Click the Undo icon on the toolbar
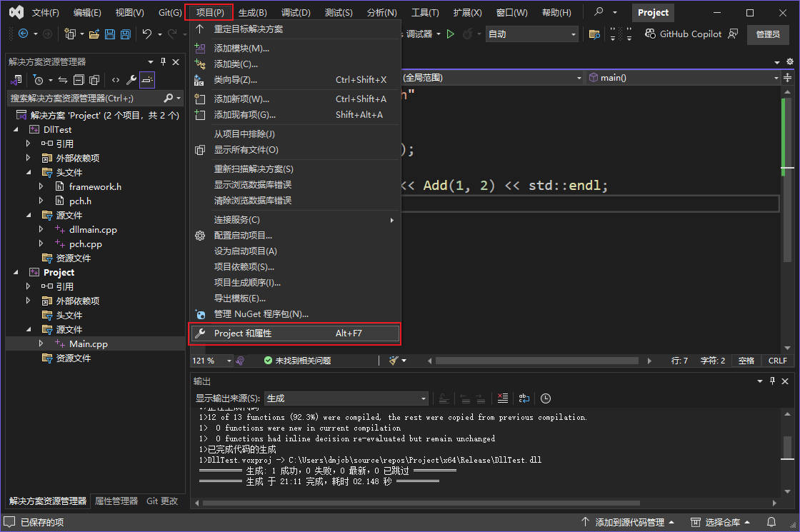The image size is (800, 532). coord(147,34)
